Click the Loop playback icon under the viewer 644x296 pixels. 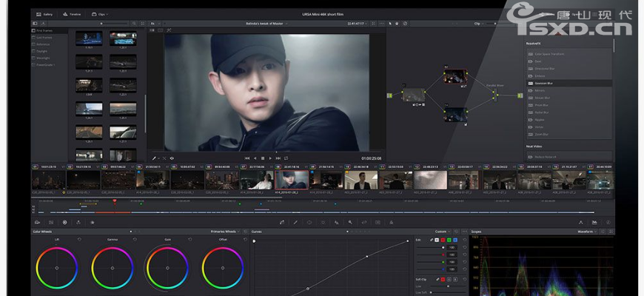(x=286, y=158)
